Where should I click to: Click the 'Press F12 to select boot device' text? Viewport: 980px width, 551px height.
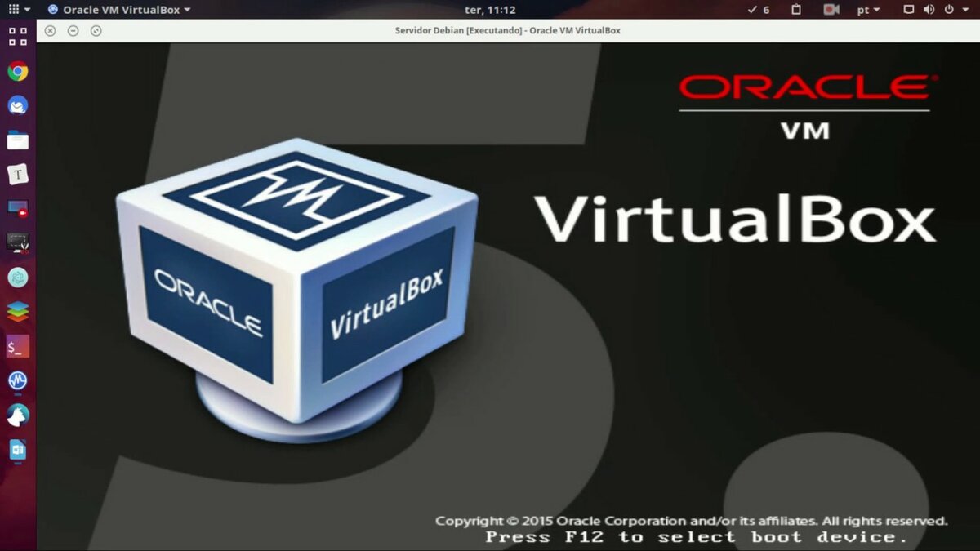[x=697, y=537]
